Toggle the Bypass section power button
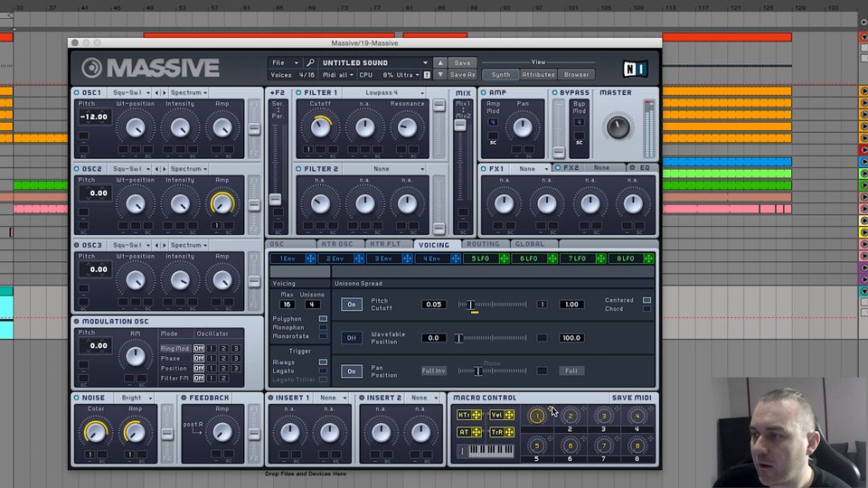This screenshot has width=868, height=488. click(x=554, y=92)
